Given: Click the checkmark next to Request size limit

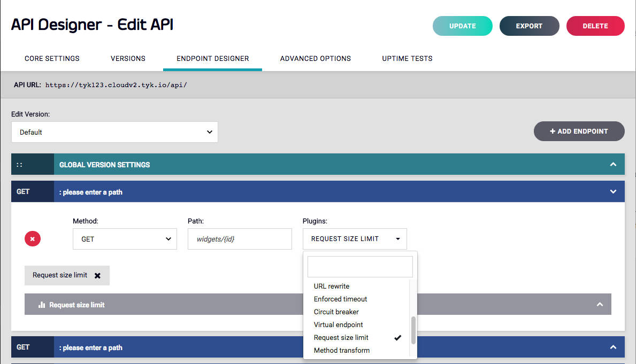Looking at the screenshot, I should tap(397, 337).
